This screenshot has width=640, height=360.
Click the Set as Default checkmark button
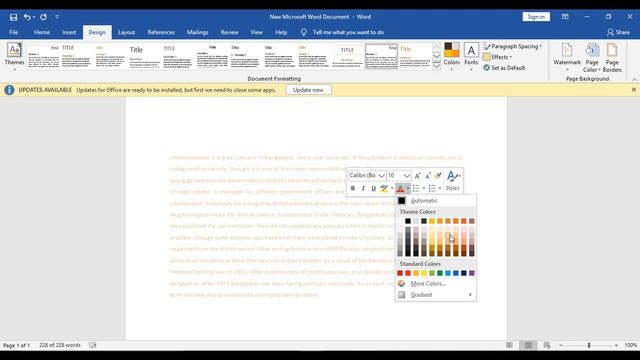click(x=504, y=68)
